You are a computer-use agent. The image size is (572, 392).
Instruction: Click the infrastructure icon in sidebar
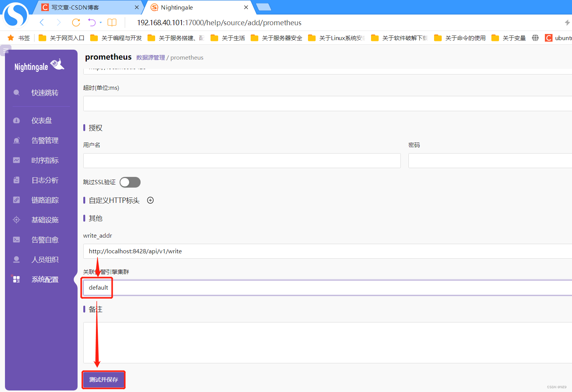pos(16,220)
